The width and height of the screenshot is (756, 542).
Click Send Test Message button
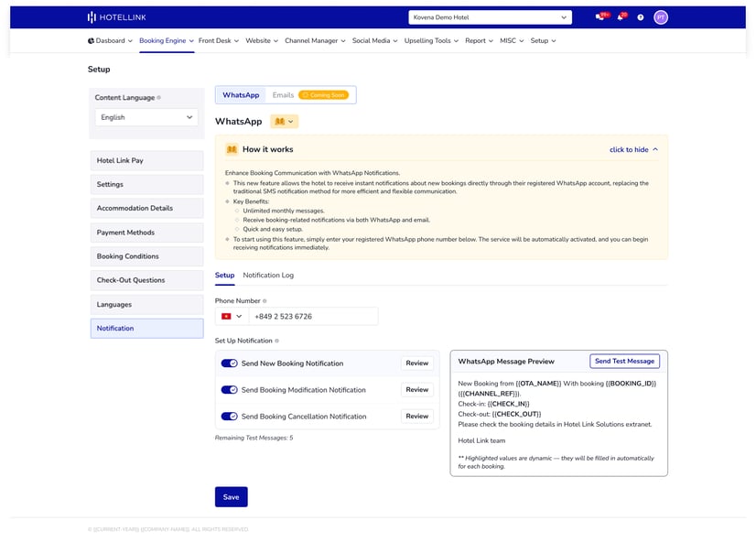coord(624,361)
